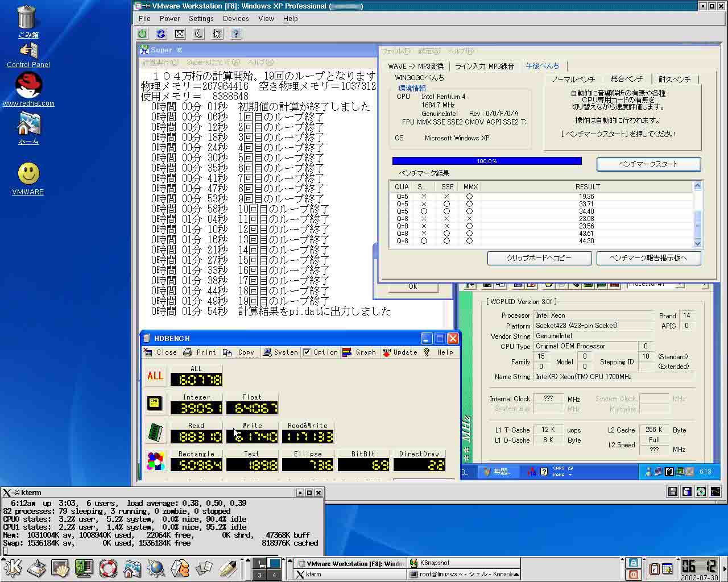Image resolution: width=728 pixels, height=582 pixels.
Task: Click the floppy drive icon in VMware status bar
Action: 673,492
